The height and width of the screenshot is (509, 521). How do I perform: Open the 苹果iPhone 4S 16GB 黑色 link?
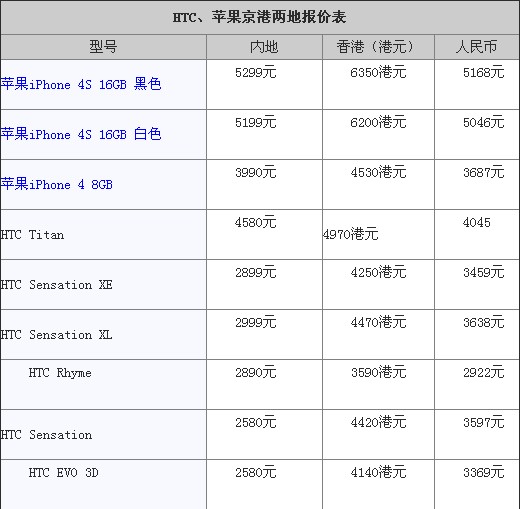click(81, 84)
